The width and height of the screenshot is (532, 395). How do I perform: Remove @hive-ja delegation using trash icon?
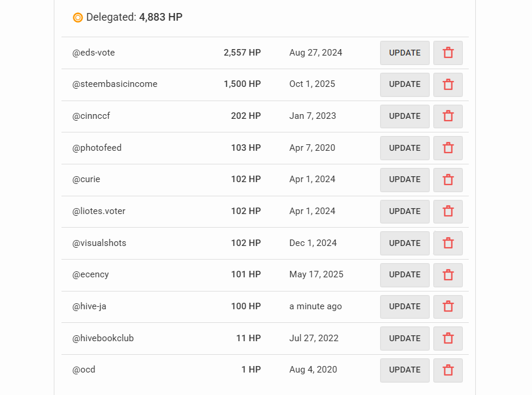448,306
